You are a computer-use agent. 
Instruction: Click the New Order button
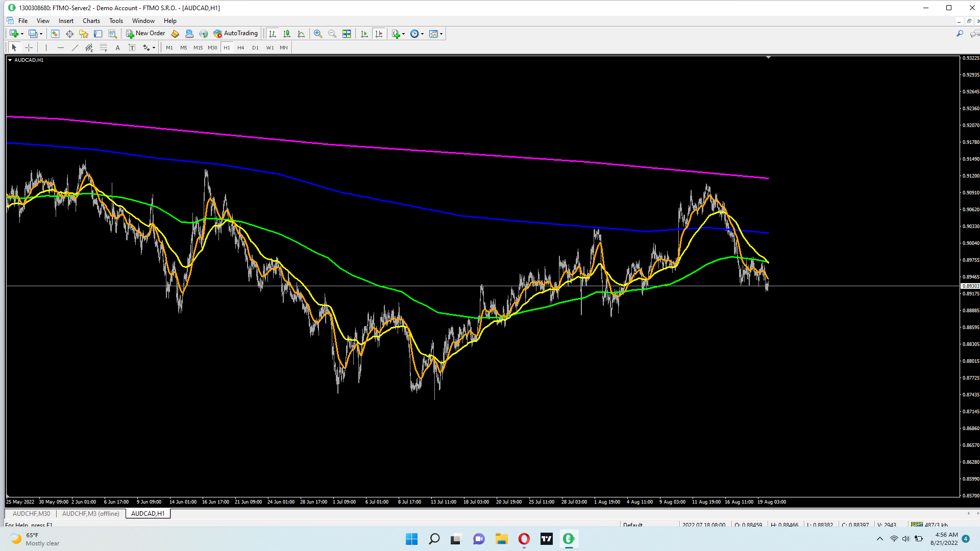(x=145, y=34)
